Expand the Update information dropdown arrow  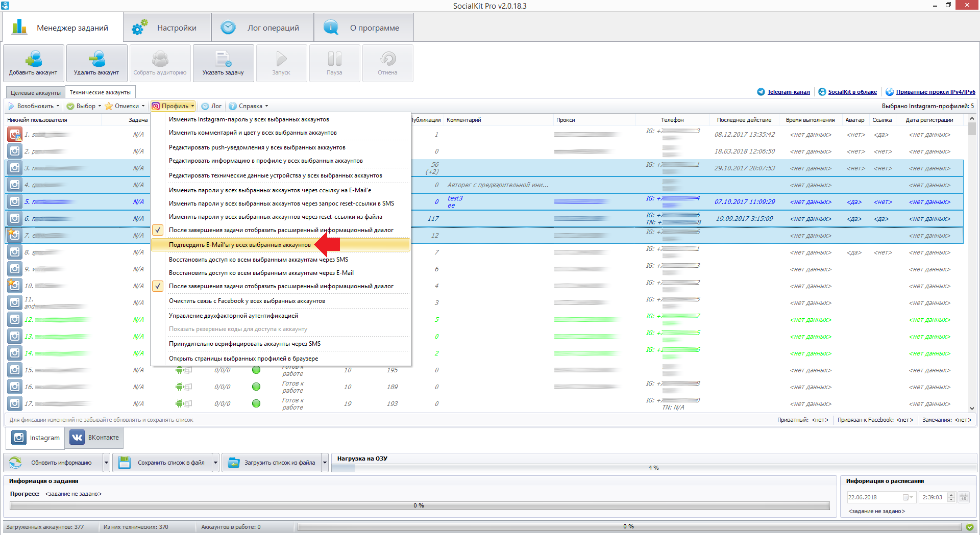coord(106,463)
